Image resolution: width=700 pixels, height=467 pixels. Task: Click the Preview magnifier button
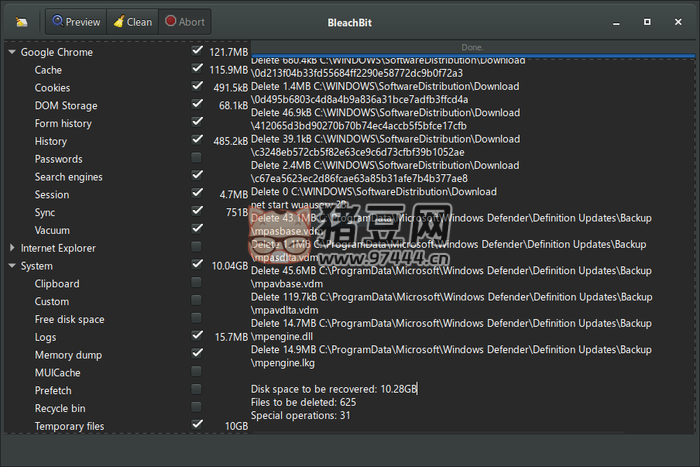pos(76,21)
